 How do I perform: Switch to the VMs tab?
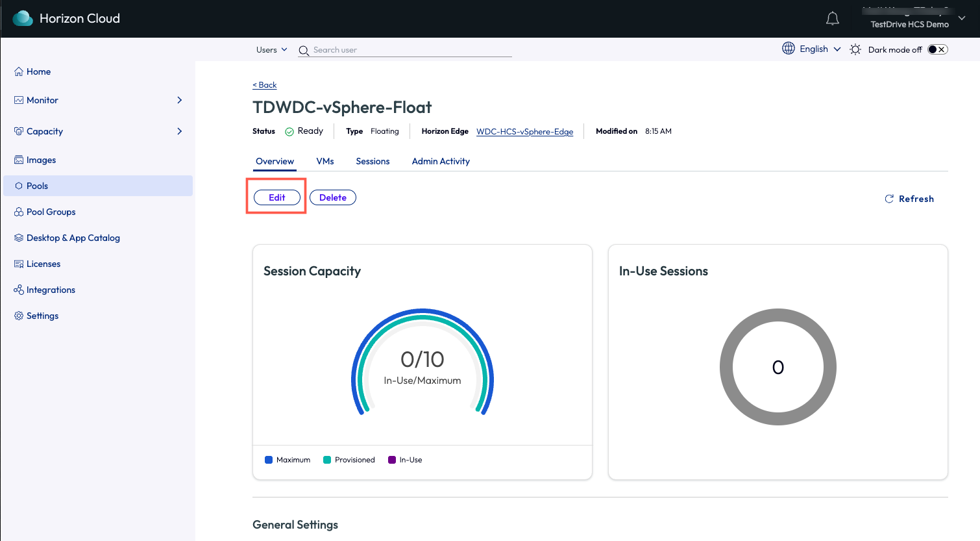point(325,161)
